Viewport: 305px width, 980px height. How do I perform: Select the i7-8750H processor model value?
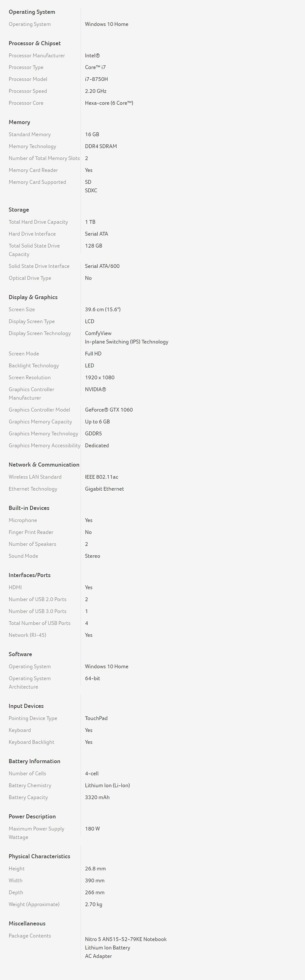(x=96, y=79)
